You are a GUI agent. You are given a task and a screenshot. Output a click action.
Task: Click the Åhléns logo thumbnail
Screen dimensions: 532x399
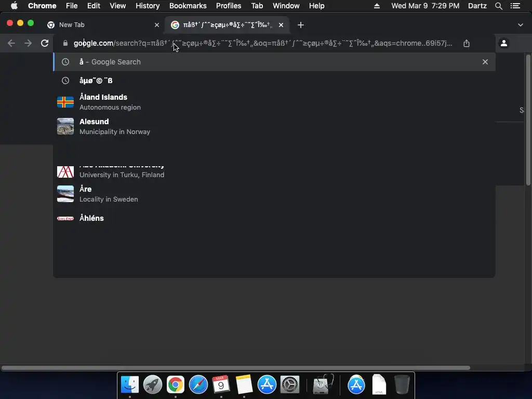65,219
